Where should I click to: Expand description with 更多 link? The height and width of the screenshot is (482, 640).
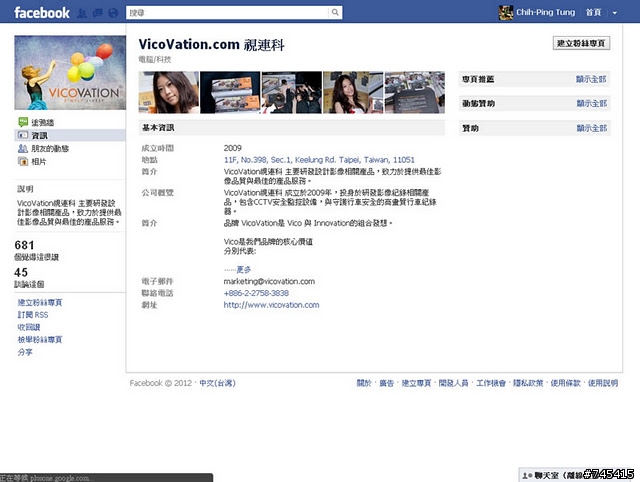point(244,269)
